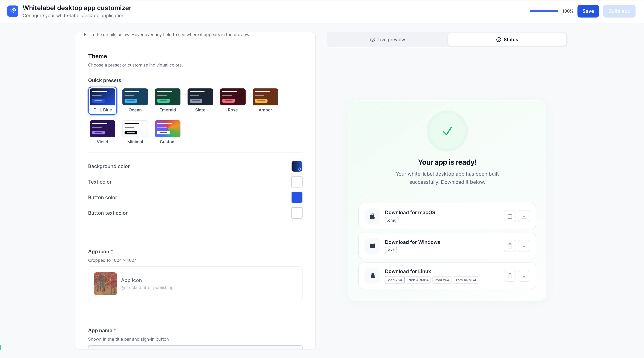This screenshot has width=644, height=358.
Task: Choose the Custom theme preset
Action: point(168,132)
